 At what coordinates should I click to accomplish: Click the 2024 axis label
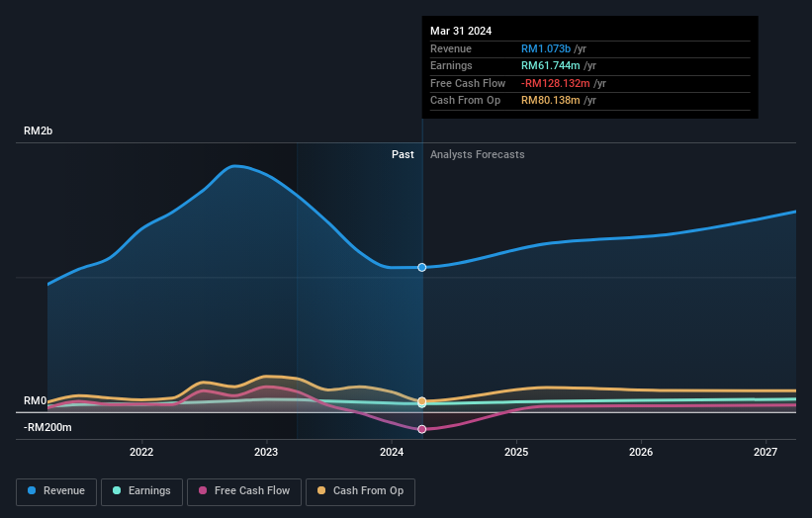pyautogui.click(x=392, y=452)
